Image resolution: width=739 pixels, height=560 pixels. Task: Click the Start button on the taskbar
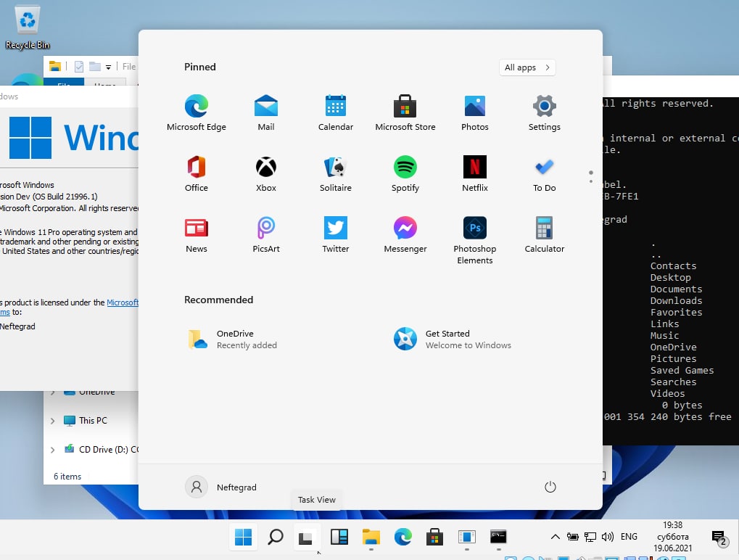click(243, 537)
